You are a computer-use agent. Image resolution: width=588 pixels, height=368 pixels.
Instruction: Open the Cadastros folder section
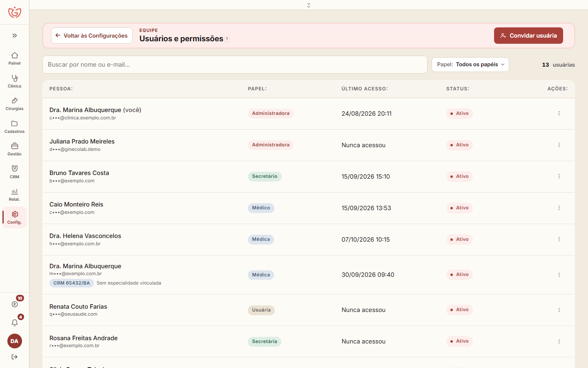(x=15, y=127)
